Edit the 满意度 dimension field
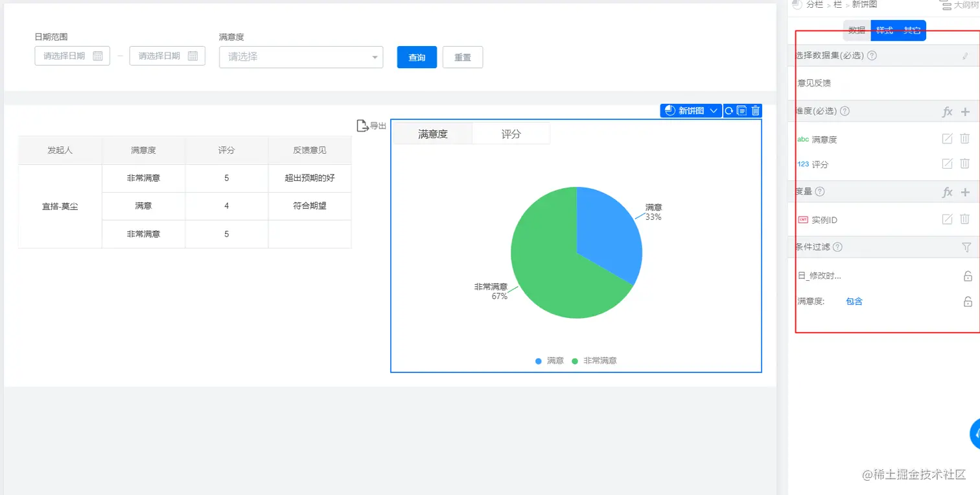Screen dimensions: 980x495 tap(947, 139)
